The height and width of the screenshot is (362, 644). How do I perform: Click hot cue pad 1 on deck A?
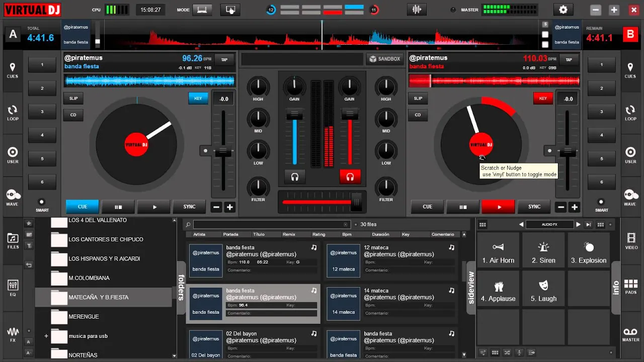point(42,65)
